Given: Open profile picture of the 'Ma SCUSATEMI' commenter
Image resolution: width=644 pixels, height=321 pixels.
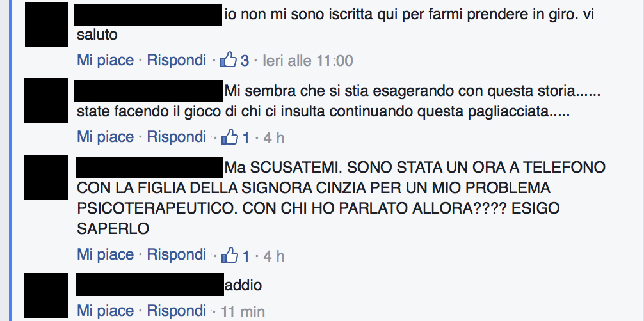Looking at the screenshot, I should (46, 177).
